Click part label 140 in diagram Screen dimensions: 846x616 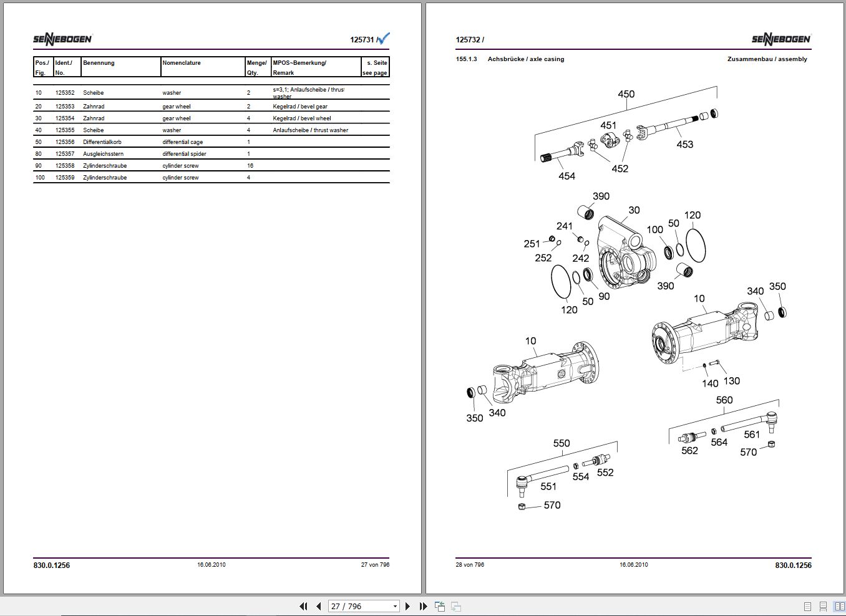(710, 384)
